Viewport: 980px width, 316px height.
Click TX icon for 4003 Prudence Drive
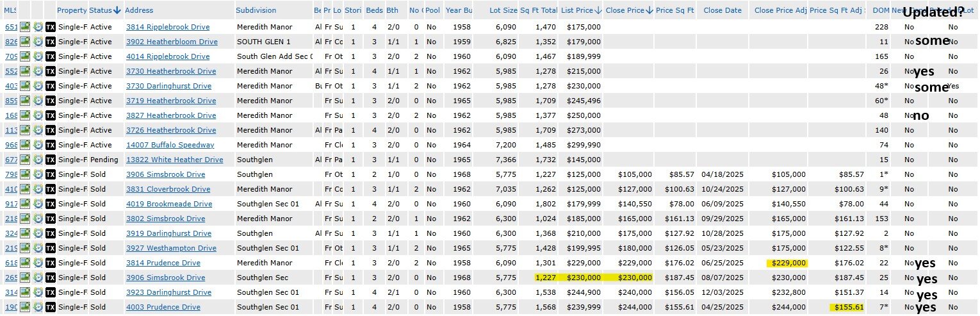51,307
